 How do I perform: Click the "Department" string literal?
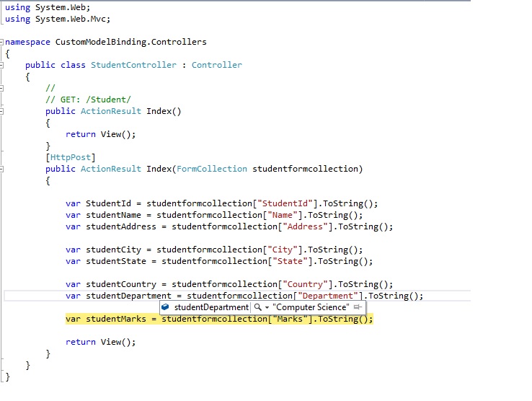tap(328, 296)
